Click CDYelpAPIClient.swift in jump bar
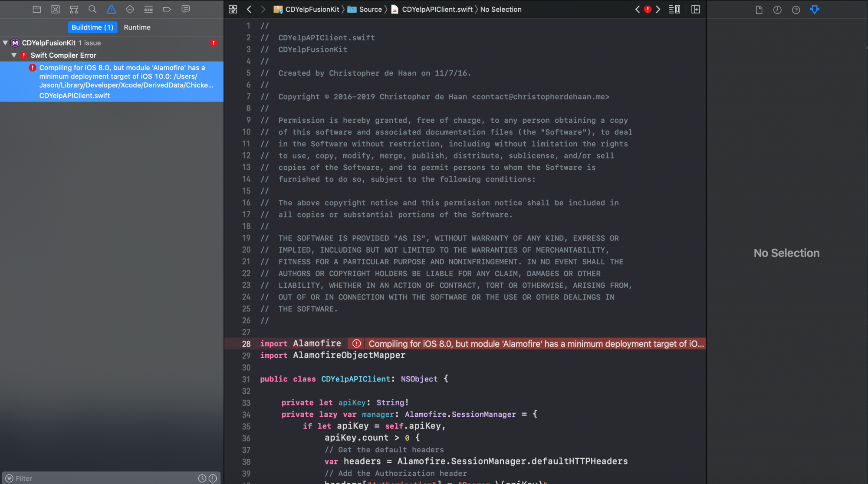 pos(432,9)
